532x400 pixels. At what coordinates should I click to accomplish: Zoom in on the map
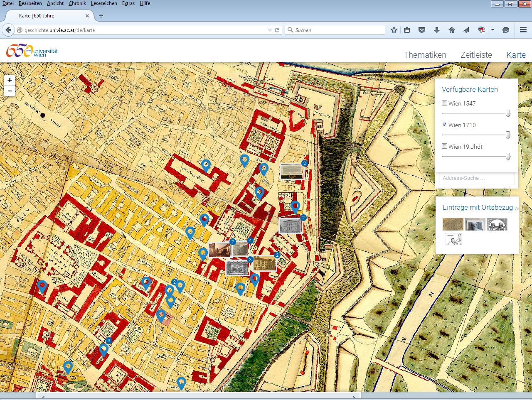click(x=10, y=80)
